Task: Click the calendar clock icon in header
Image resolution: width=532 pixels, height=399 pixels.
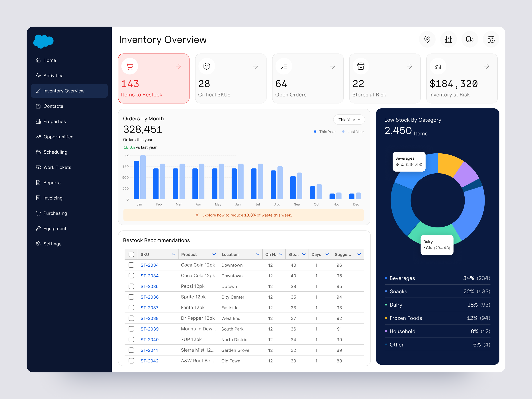Action: click(491, 39)
